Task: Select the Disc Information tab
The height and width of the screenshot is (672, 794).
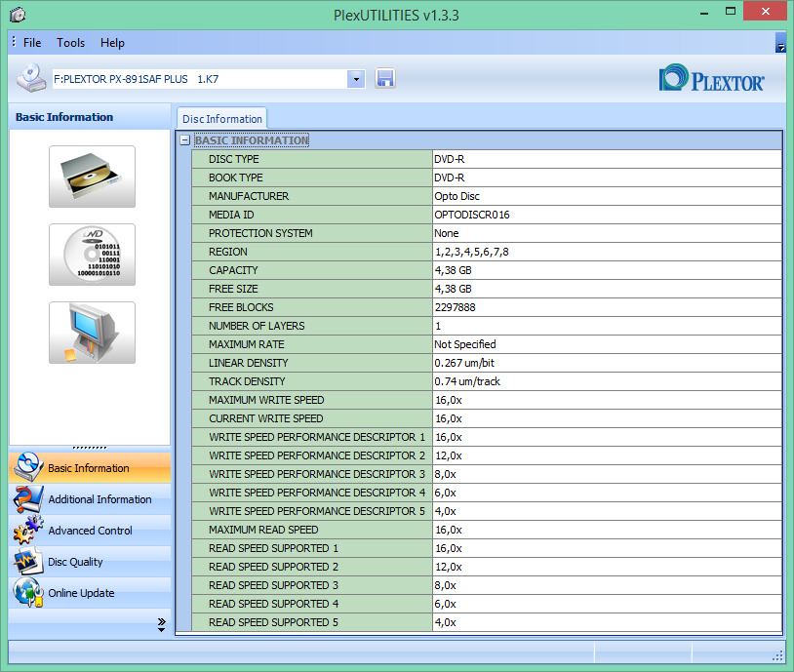Action: point(221,118)
